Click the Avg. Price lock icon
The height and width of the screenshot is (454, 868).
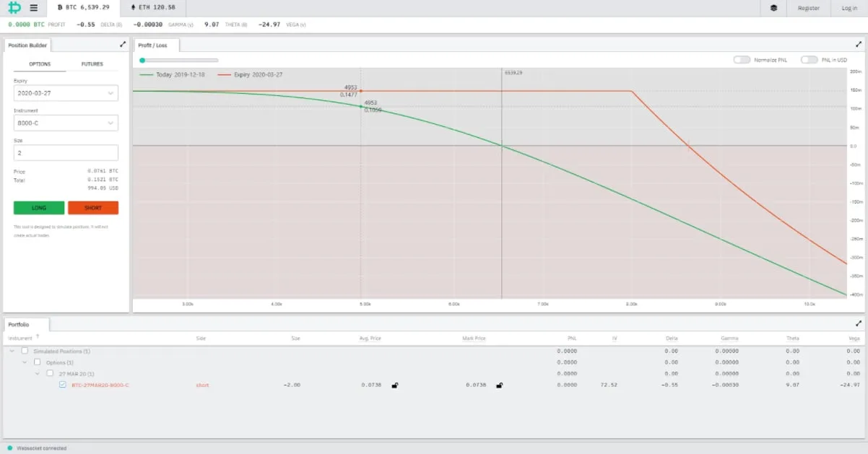[395, 385]
